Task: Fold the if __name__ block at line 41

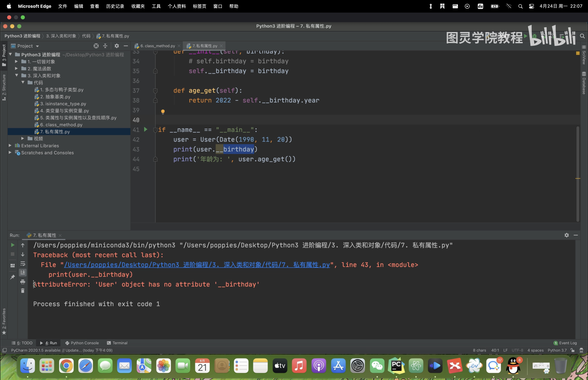Action: point(155,130)
